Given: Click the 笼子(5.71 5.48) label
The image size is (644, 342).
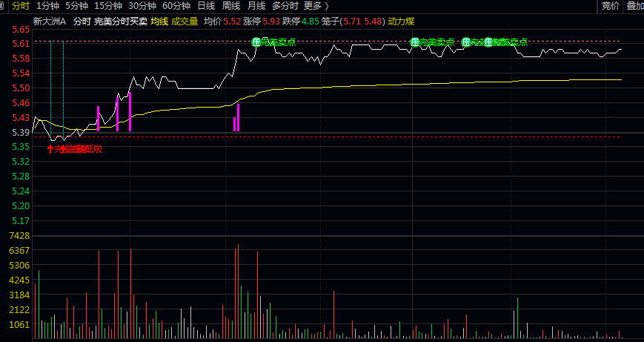Looking at the screenshot, I should [353, 22].
